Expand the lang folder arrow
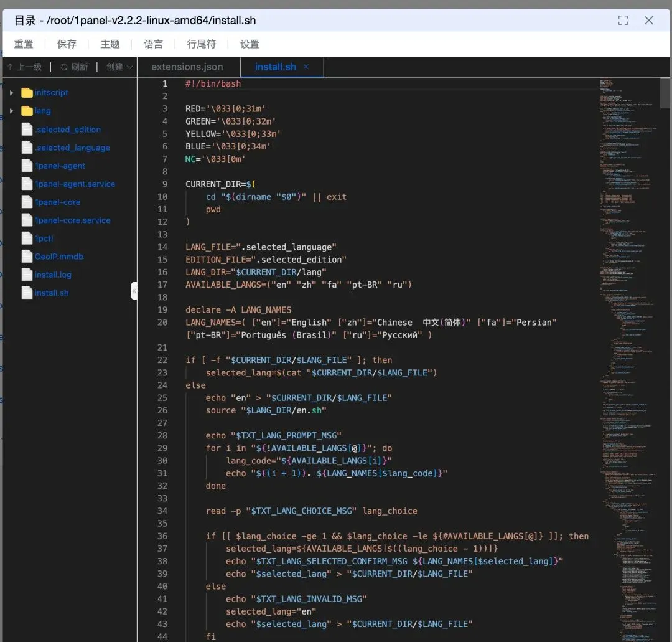The height and width of the screenshot is (642, 672). (x=12, y=111)
